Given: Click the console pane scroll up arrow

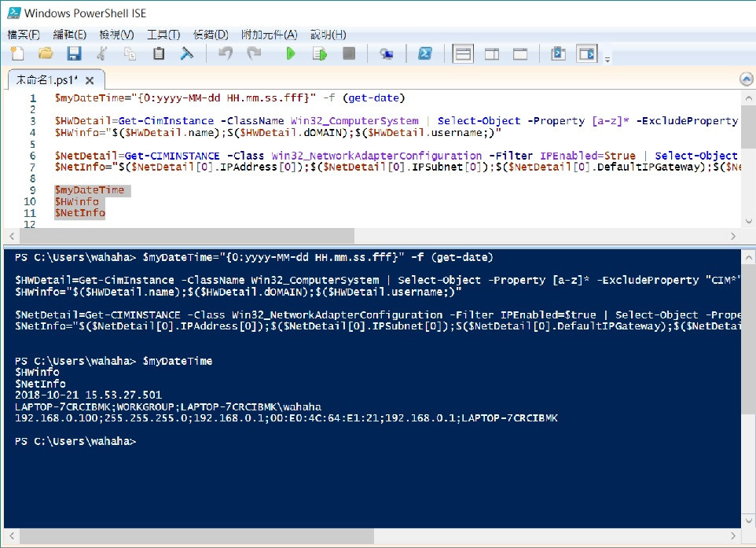Looking at the screenshot, I should click(x=748, y=258).
